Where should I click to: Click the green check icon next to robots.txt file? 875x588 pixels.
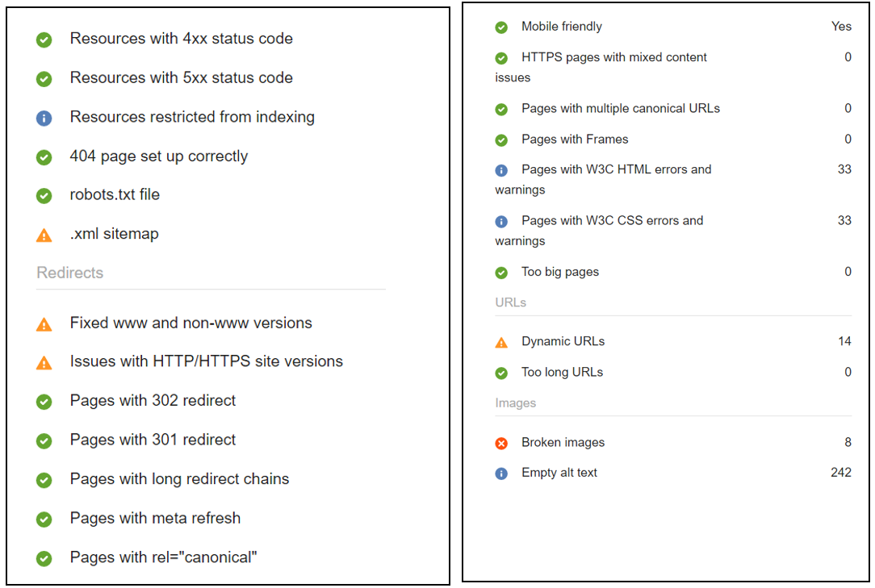point(44,196)
